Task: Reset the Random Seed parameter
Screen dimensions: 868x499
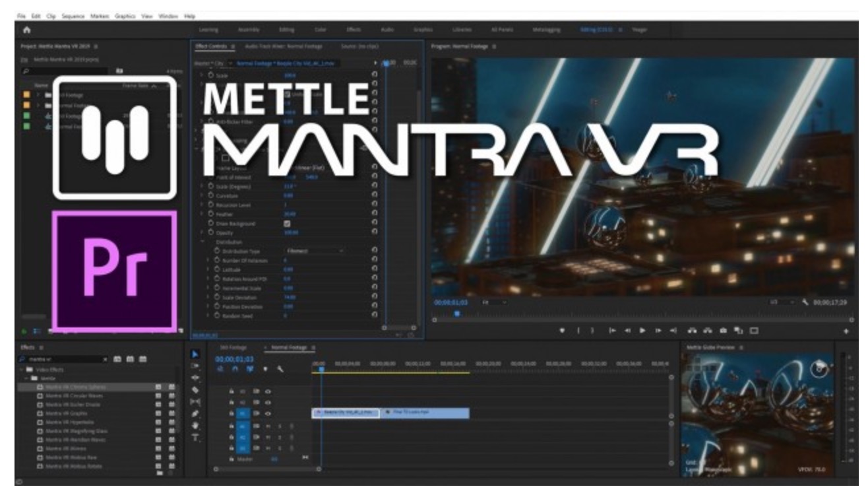Action: click(x=375, y=316)
